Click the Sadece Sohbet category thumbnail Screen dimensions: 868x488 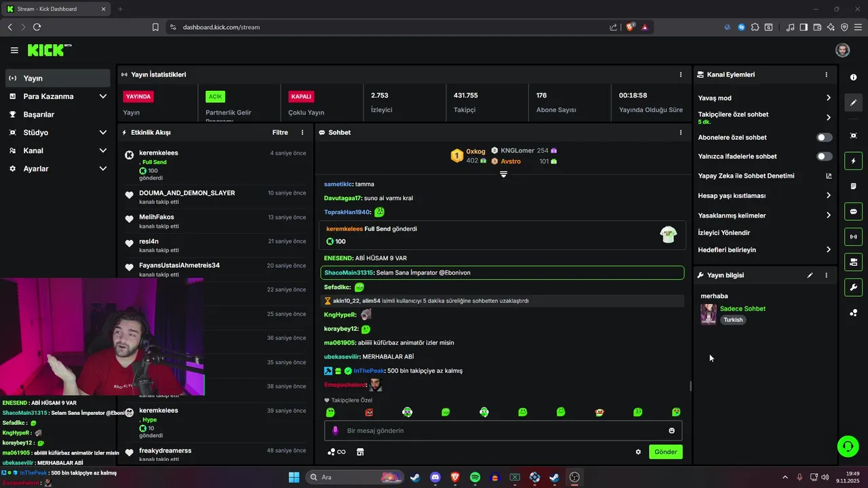pyautogui.click(x=709, y=314)
